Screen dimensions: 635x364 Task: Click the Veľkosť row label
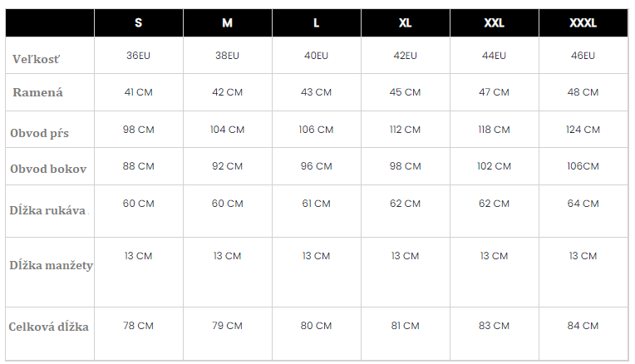tap(36, 59)
